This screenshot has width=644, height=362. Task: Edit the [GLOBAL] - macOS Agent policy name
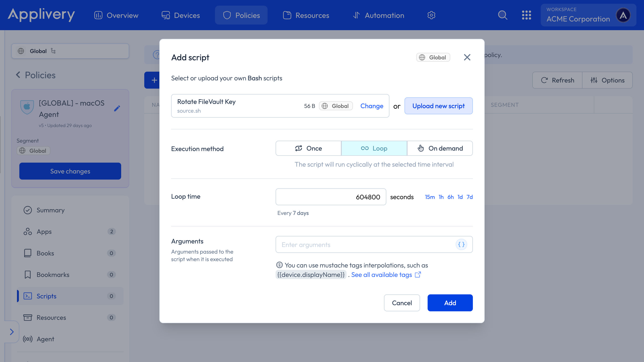click(x=117, y=108)
